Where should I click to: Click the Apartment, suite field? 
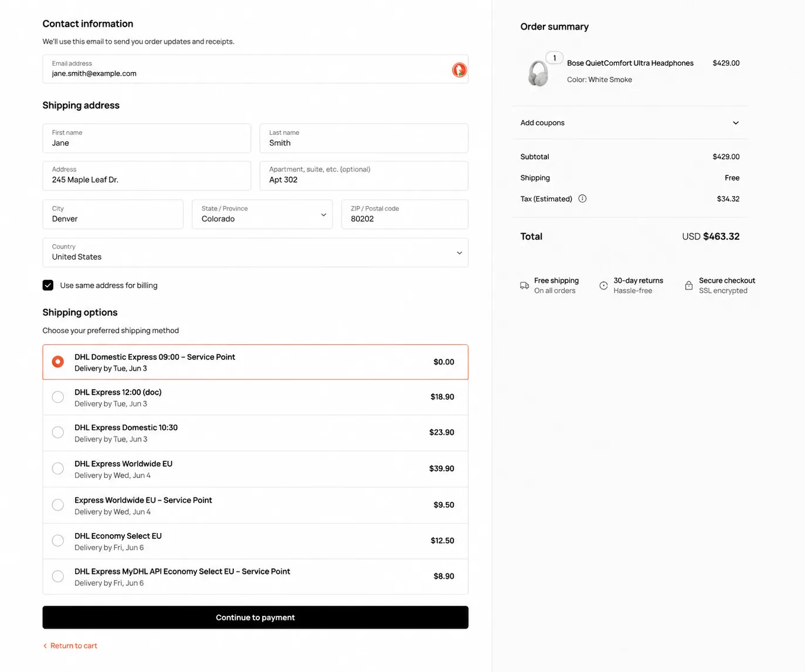pyautogui.click(x=364, y=176)
